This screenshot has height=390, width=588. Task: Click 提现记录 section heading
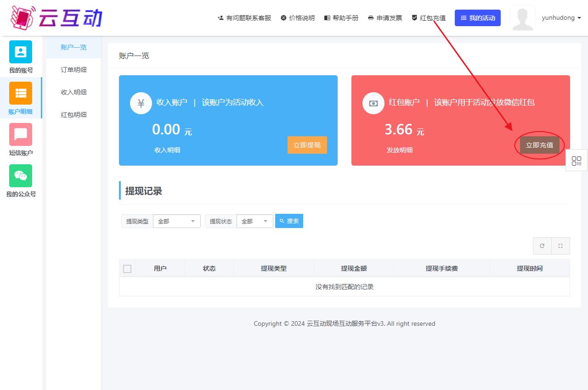[x=144, y=191]
